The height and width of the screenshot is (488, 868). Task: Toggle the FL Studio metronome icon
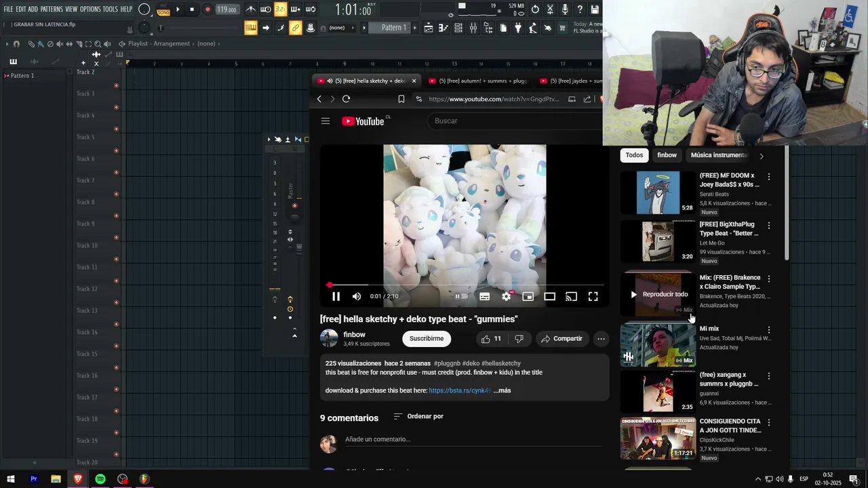[251, 9]
